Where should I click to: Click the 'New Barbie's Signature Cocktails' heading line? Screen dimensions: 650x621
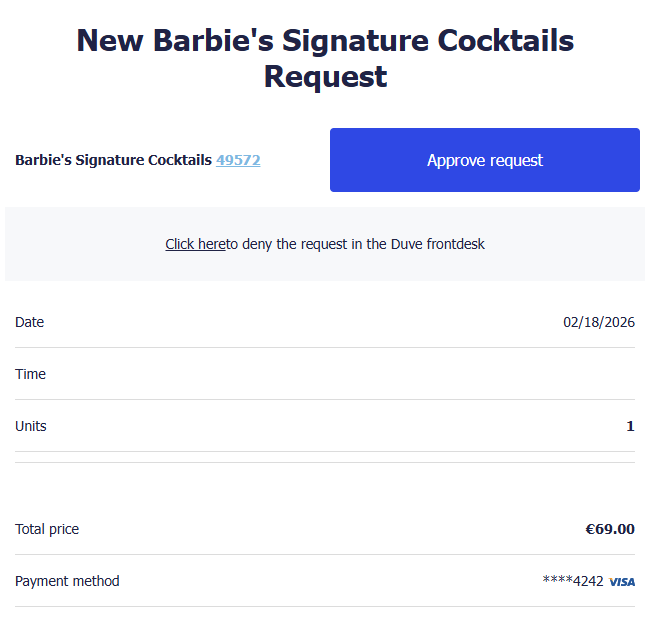(325, 41)
